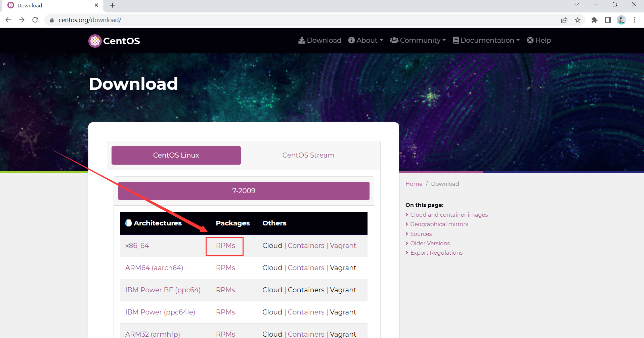Click the 7-2009 version button

click(x=244, y=191)
